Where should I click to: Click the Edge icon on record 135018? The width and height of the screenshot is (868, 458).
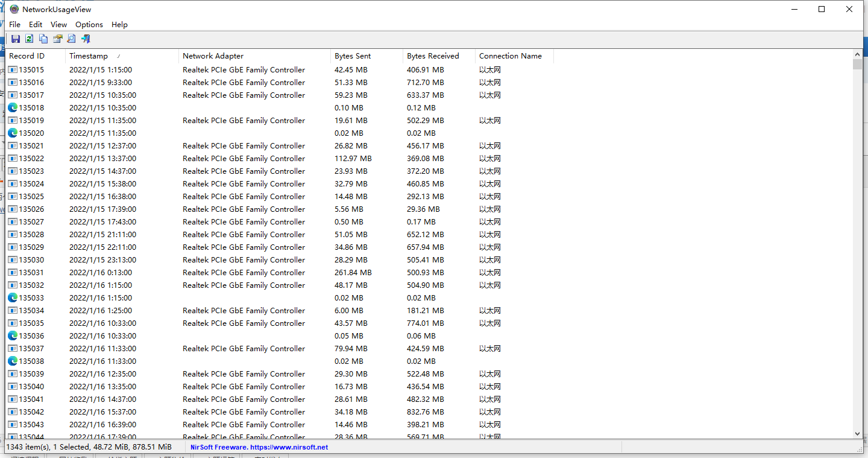click(x=13, y=107)
